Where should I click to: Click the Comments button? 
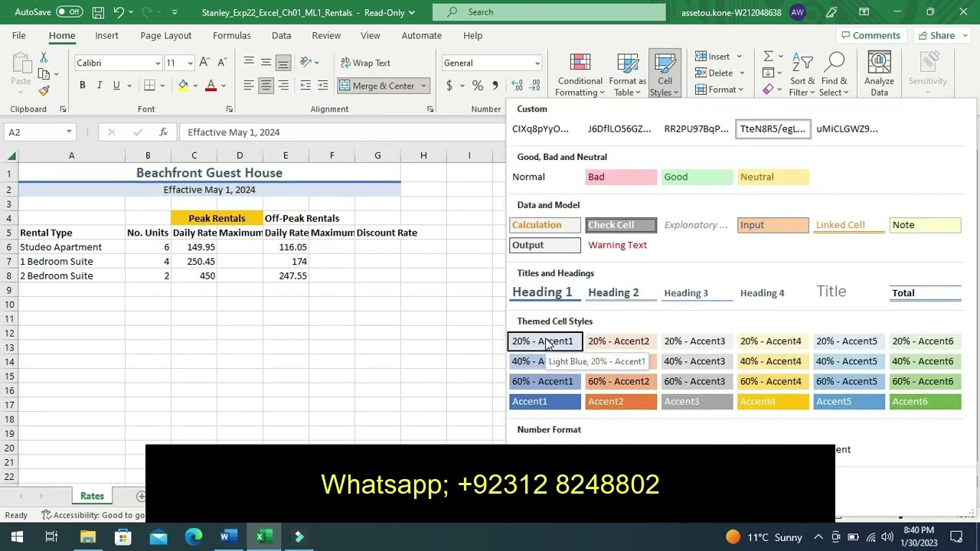click(870, 35)
